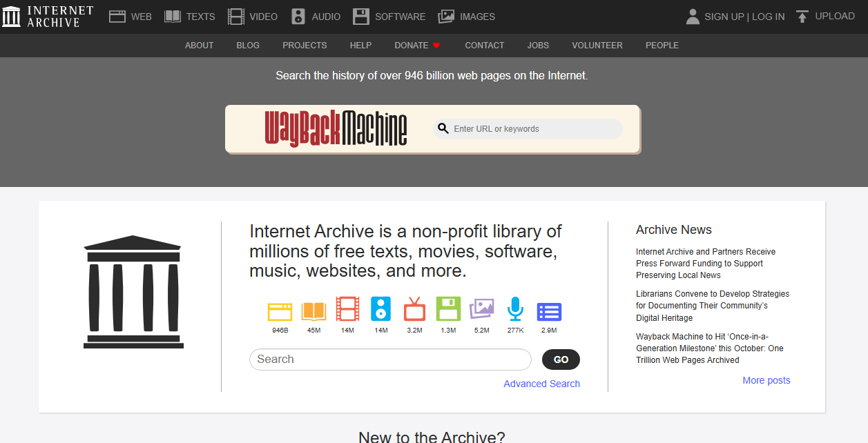The height and width of the screenshot is (443, 868).
Task: Open the Video filmstrip icon
Action: (x=236, y=17)
